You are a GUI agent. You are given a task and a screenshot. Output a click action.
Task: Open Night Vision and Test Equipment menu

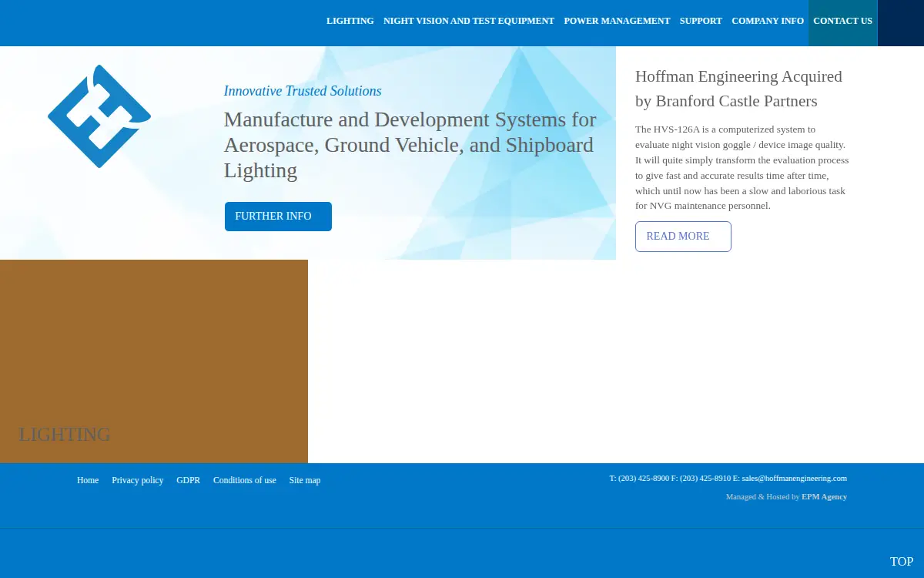coord(469,21)
